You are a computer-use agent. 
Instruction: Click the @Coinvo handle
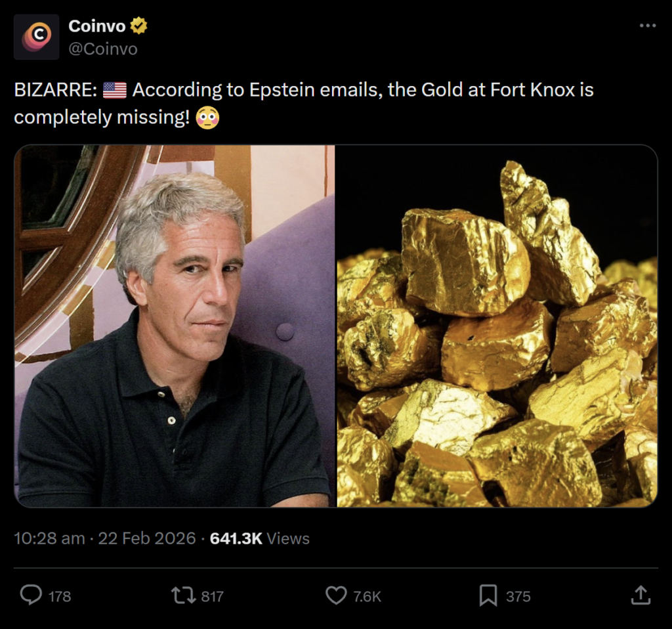(x=103, y=49)
